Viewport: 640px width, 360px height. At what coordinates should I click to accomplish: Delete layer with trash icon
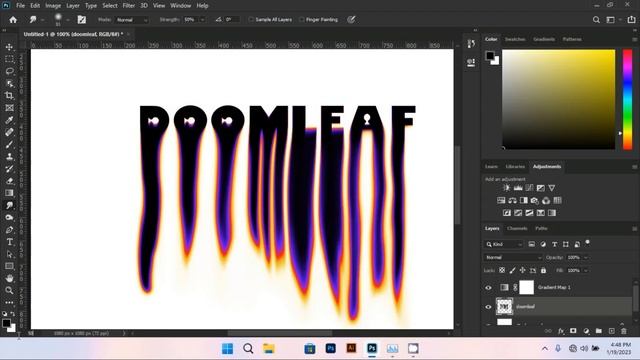click(x=624, y=331)
